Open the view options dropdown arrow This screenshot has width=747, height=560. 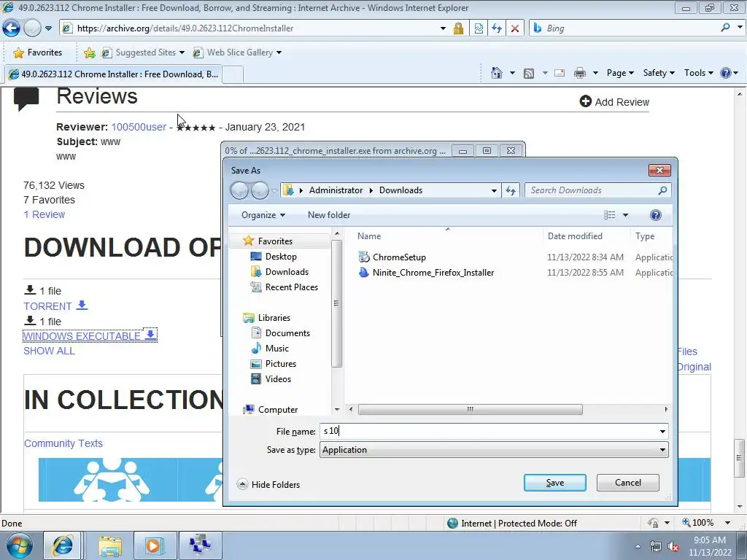625,215
